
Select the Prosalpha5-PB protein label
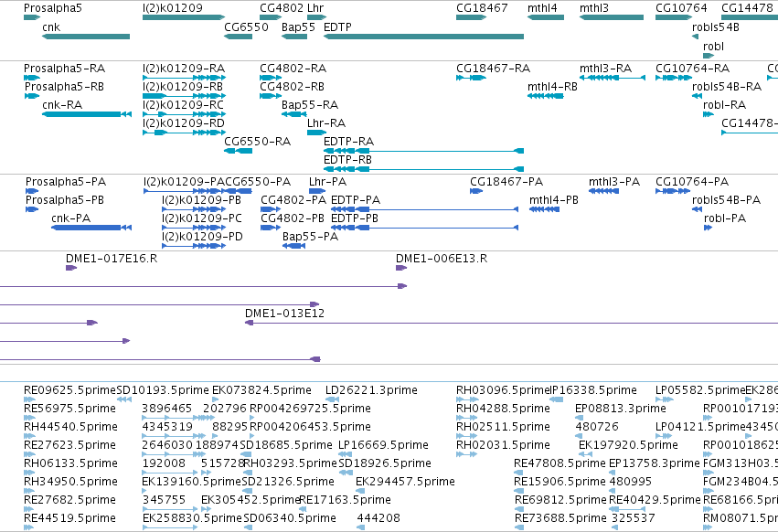pos(65,200)
